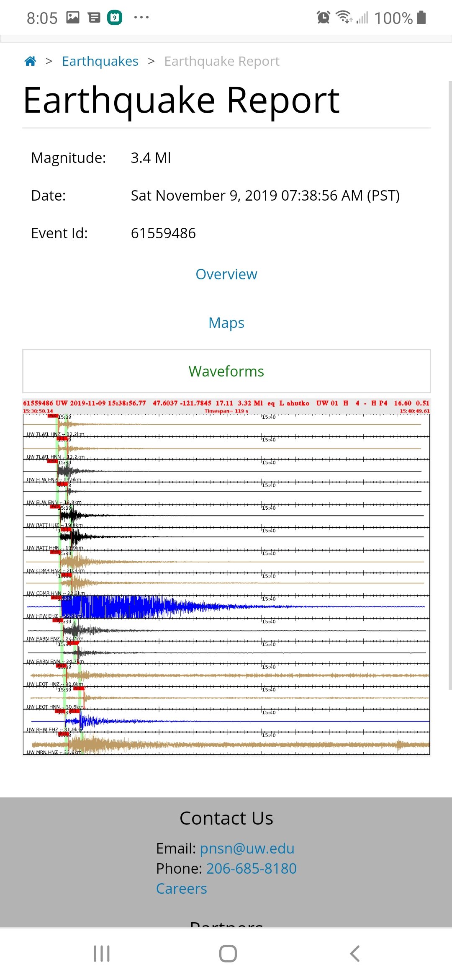Open the Waveforms tab
The image size is (452, 980).
pyautogui.click(x=226, y=371)
